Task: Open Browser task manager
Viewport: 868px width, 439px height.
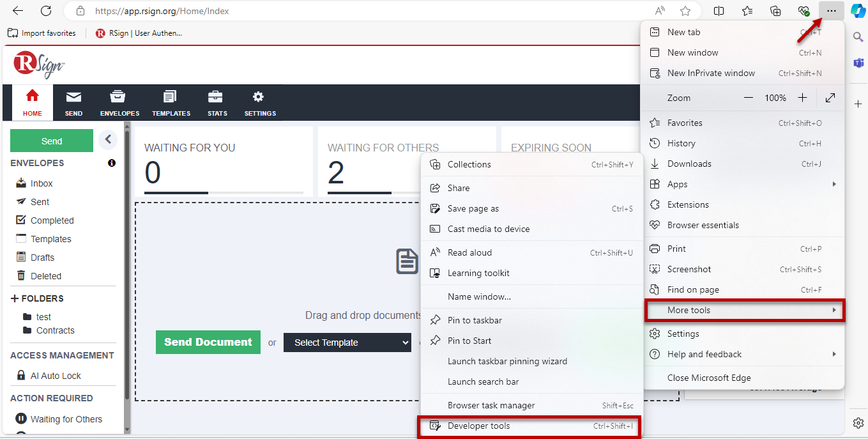Action: (x=532, y=405)
